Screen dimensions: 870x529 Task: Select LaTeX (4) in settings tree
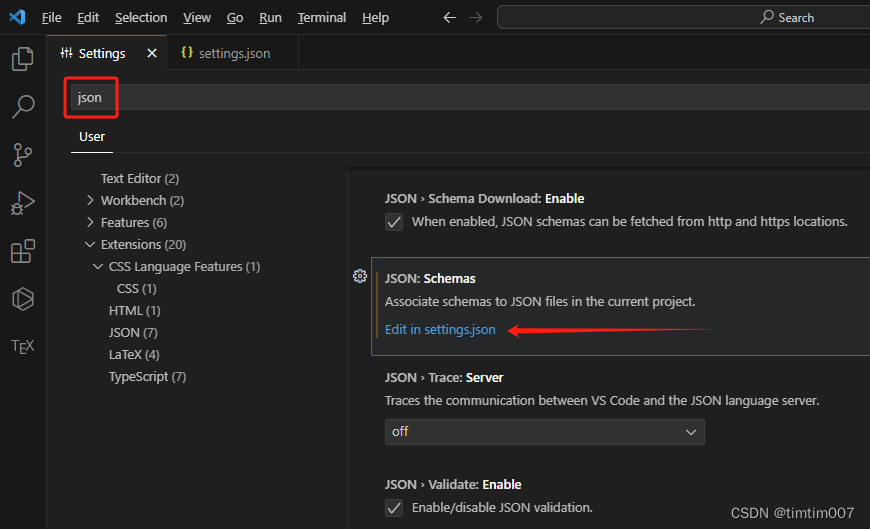tap(134, 354)
